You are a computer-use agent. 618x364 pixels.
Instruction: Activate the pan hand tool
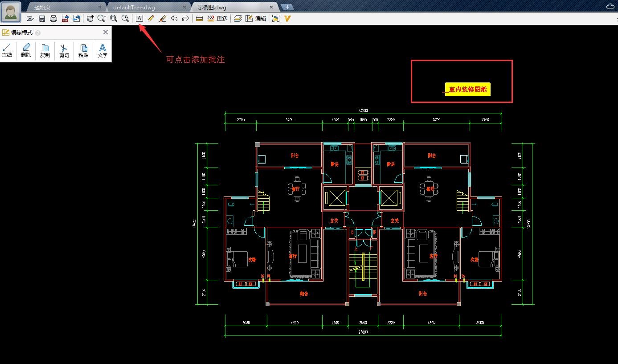[x=90, y=18]
